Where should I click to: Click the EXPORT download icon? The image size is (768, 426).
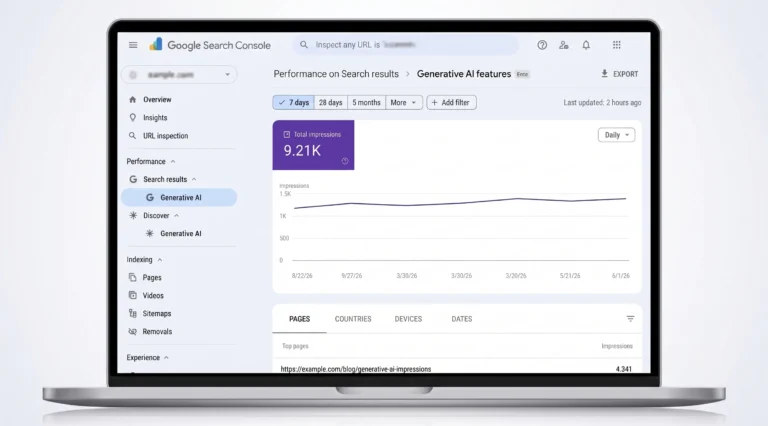(x=604, y=73)
